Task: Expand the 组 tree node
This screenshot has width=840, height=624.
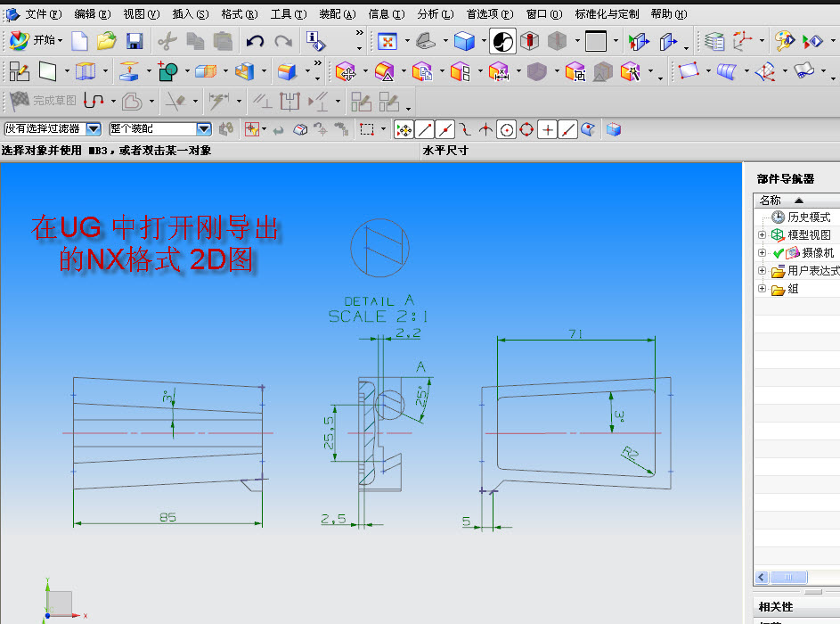Action: point(762,289)
